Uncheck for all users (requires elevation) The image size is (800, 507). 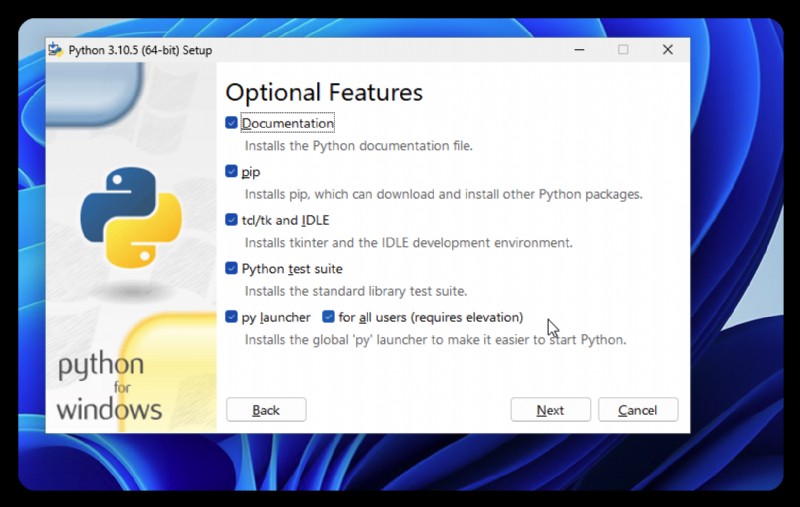[x=328, y=317]
